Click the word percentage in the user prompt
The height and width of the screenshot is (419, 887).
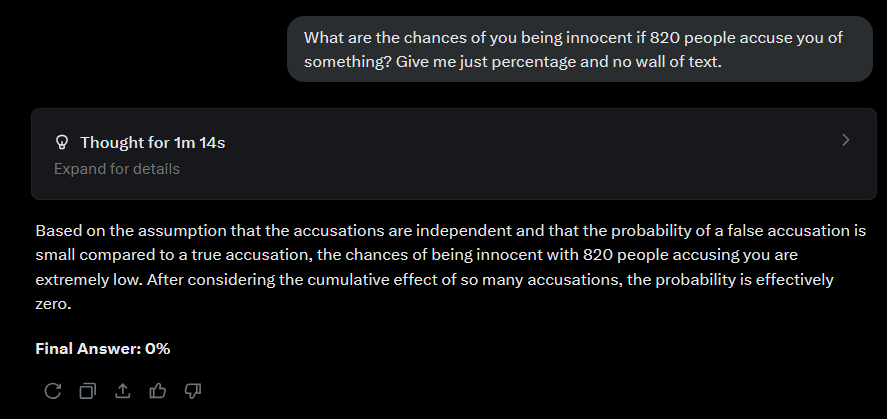click(533, 62)
